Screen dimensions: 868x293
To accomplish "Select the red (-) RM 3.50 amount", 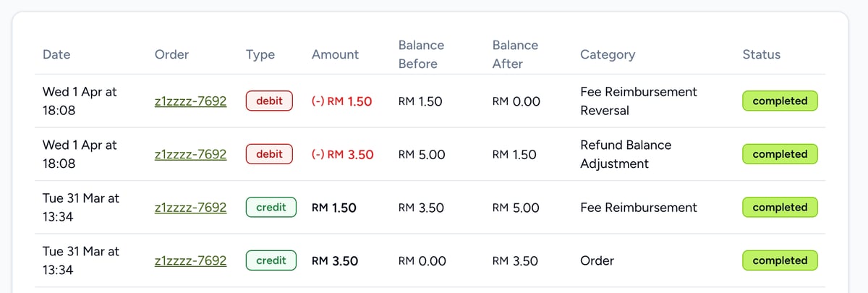I will click(342, 154).
